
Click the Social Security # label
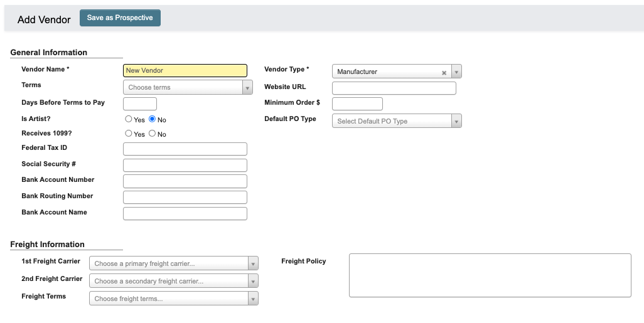pos(48,164)
